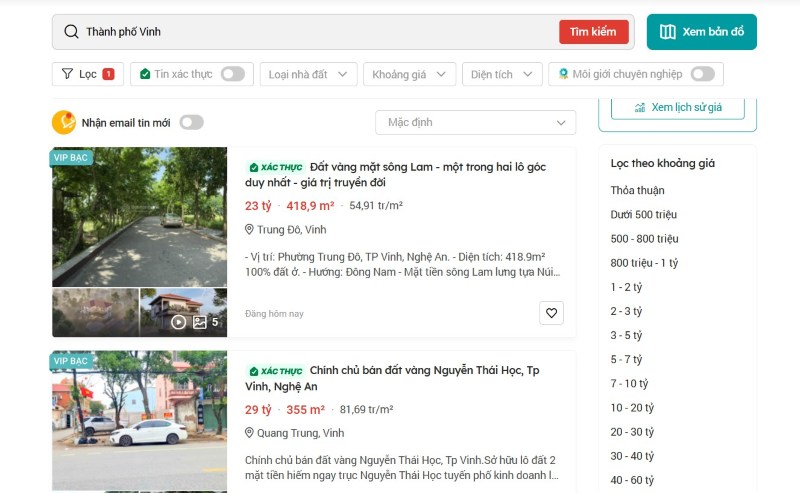Click Xem lịch sử giá button
Screen dimensions: 800x493
click(x=678, y=107)
